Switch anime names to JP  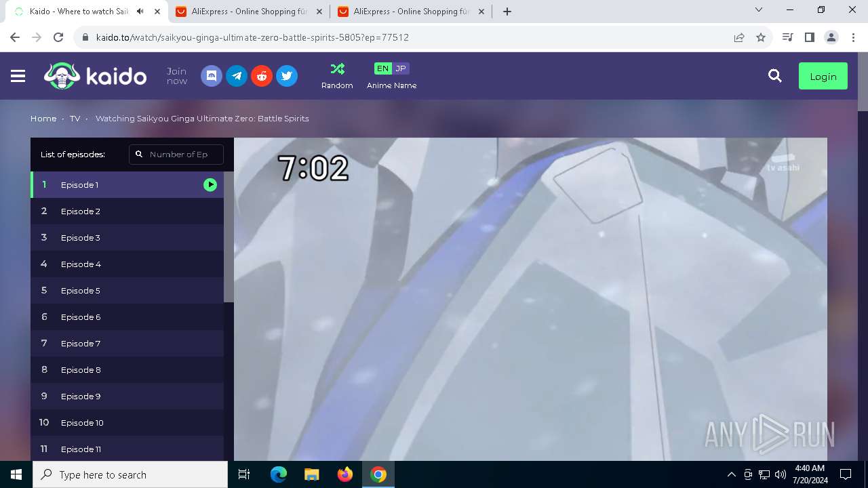[x=401, y=68]
